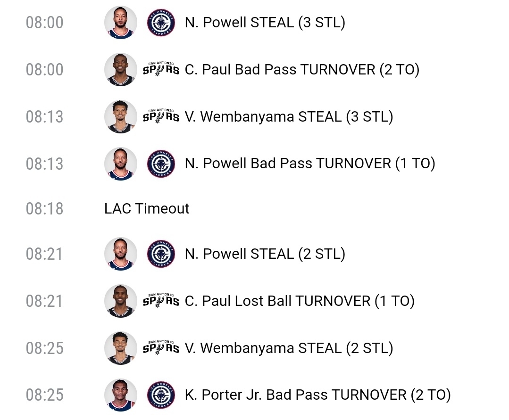Tap Wembanyama's headshot on the 3 STL row
The image size is (509, 420).
click(x=121, y=116)
